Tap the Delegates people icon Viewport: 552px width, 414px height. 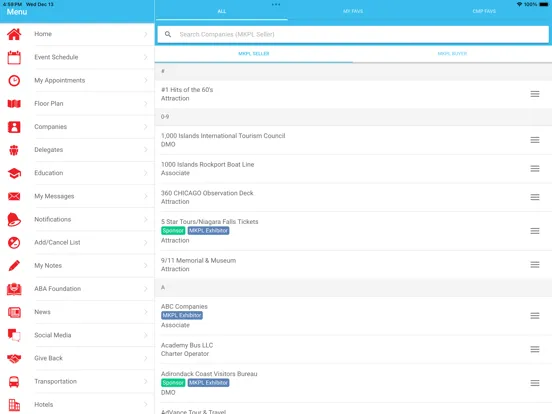14,150
